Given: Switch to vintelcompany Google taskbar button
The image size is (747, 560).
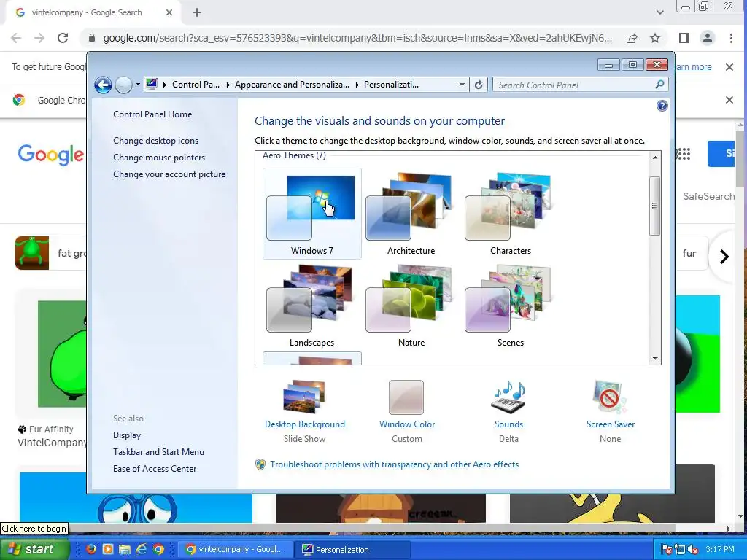Looking at the screenshot, I should pos(236,550).
